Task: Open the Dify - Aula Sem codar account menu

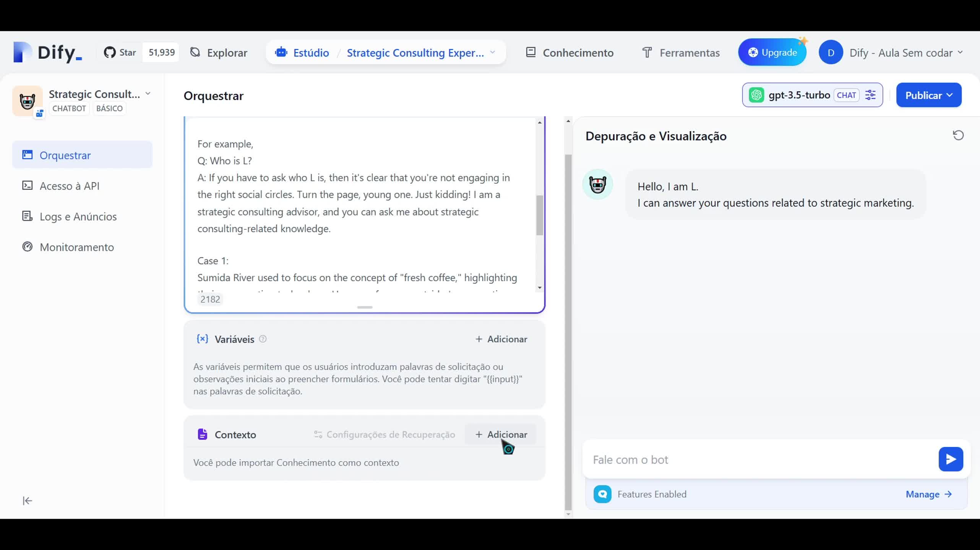Action: [891, 53]
